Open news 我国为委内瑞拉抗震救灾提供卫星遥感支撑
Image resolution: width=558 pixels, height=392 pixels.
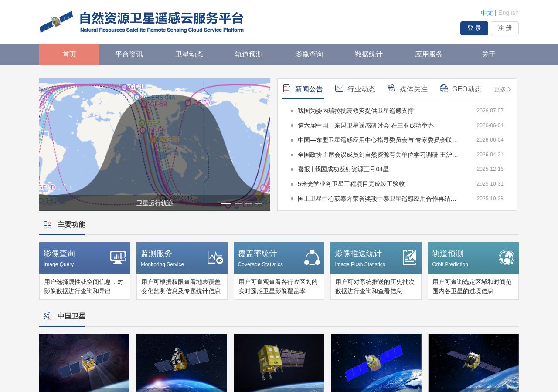(x=356, y=111)
